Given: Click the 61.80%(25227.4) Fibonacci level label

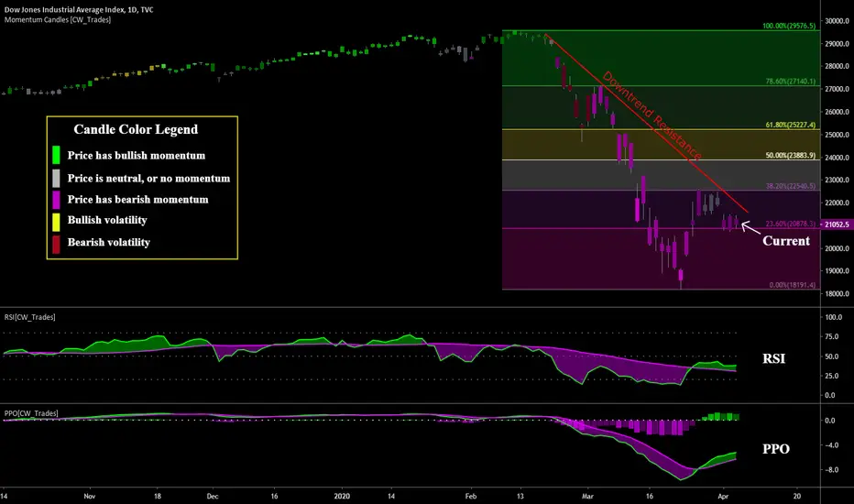Looking at the screenshot, I should coord(790,125).
